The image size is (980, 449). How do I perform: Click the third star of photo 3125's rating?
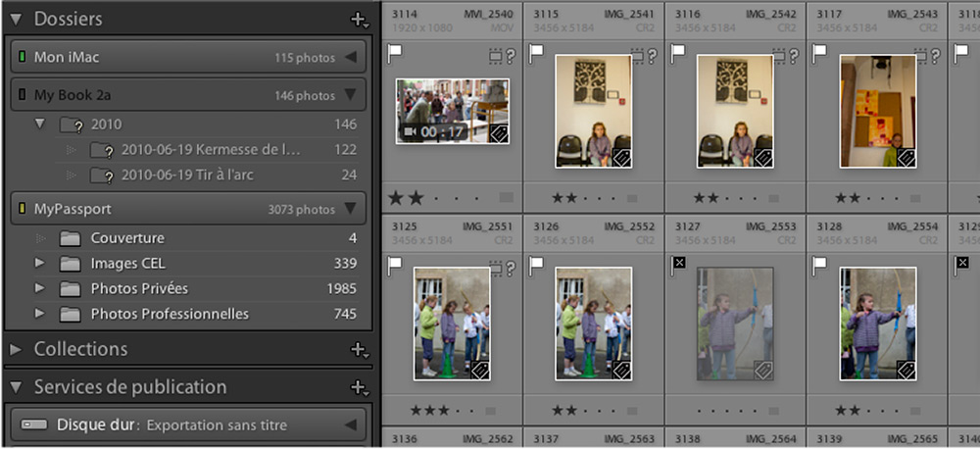pos(443,411)
